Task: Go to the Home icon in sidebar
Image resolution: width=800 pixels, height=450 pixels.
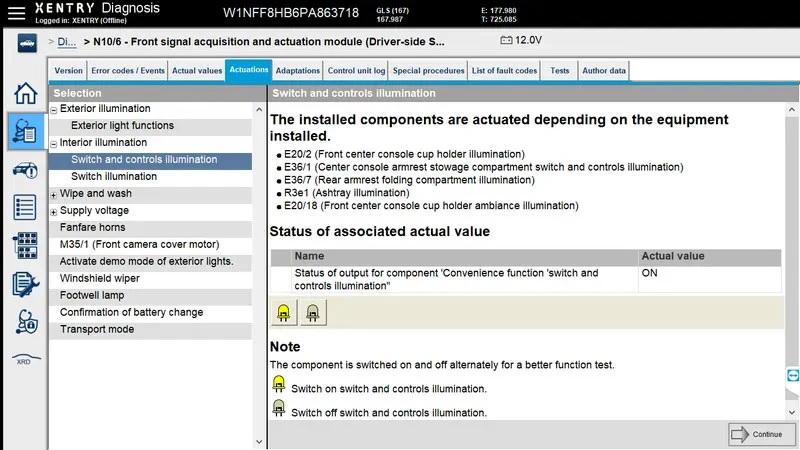Action: click(25, 93)
